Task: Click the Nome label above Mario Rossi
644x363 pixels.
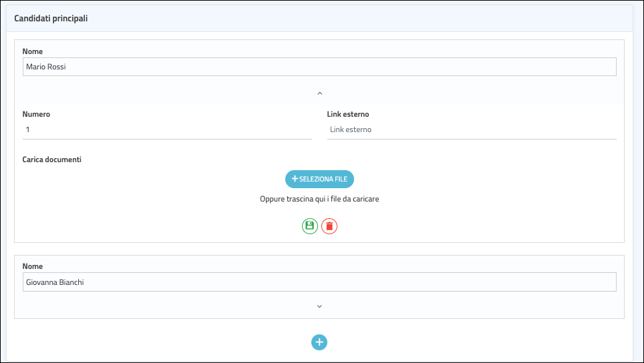Action: click(x=33, y=51)
